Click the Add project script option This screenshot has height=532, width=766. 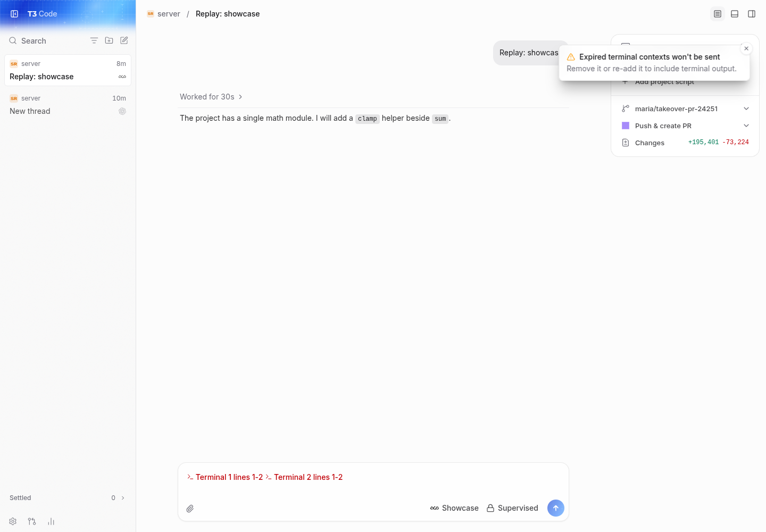[x=664, y=82]
